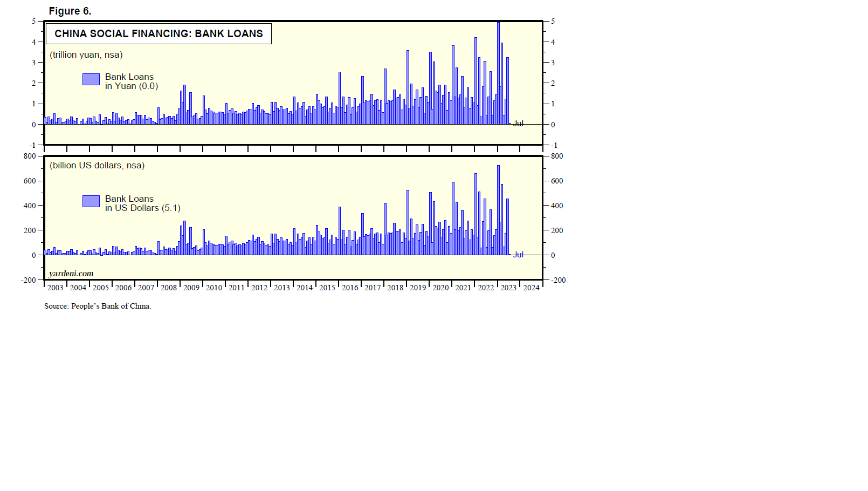This screenshot has height=491, width=868.
Task: Click the 2024 x-axis year label
Action: point(531,288)
